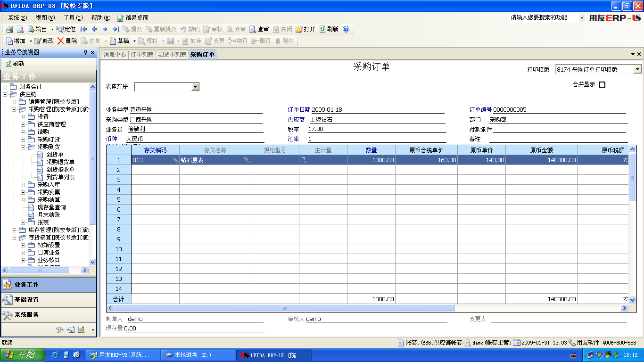Select 采购退货单 in the tree
Viewport: 644px width, 362px height.
click(x=60, y=162)
